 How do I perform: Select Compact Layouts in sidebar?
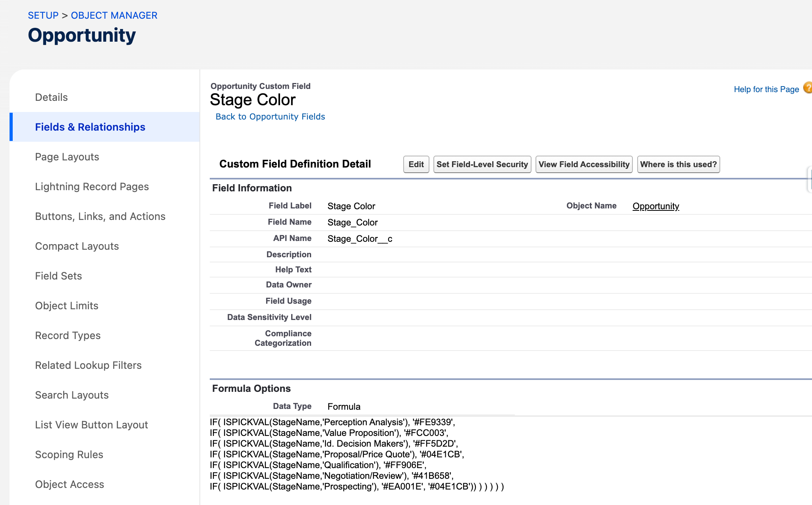pyautogui.click(x=77, y=246)
